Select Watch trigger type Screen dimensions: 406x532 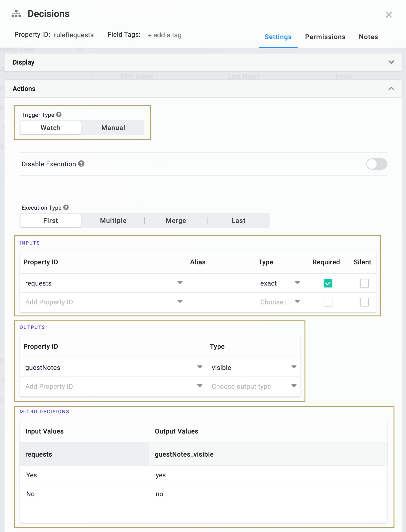point(50,128)
